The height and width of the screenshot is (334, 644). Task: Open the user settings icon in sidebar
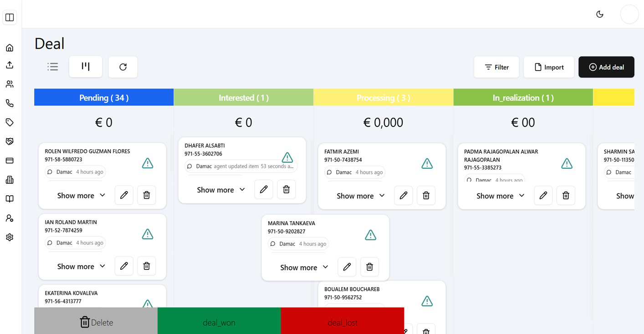pos(10,218)
